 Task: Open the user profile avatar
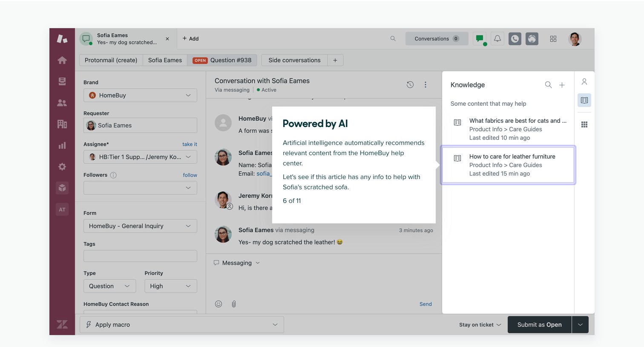tap(575, 39)
